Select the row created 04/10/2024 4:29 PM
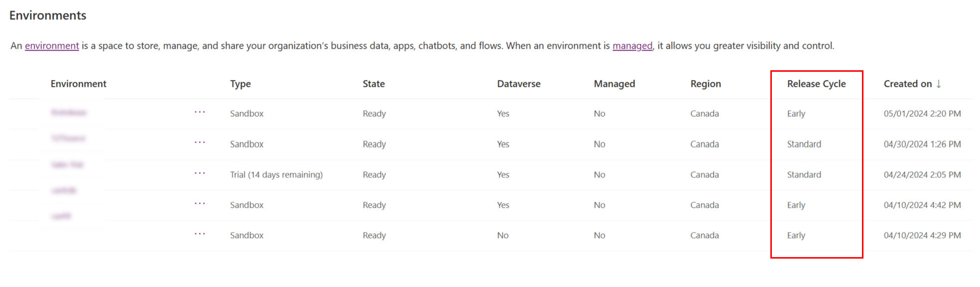 922,235
